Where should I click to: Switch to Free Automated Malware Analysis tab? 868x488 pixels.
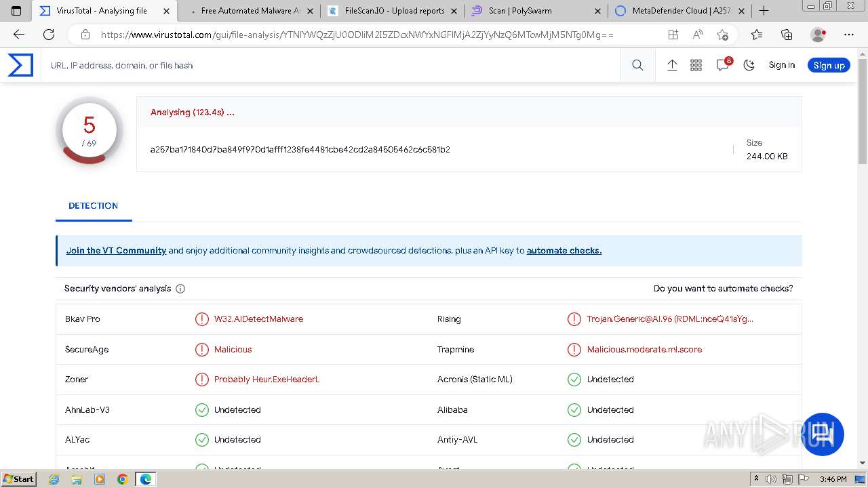[x=250, y=11]
